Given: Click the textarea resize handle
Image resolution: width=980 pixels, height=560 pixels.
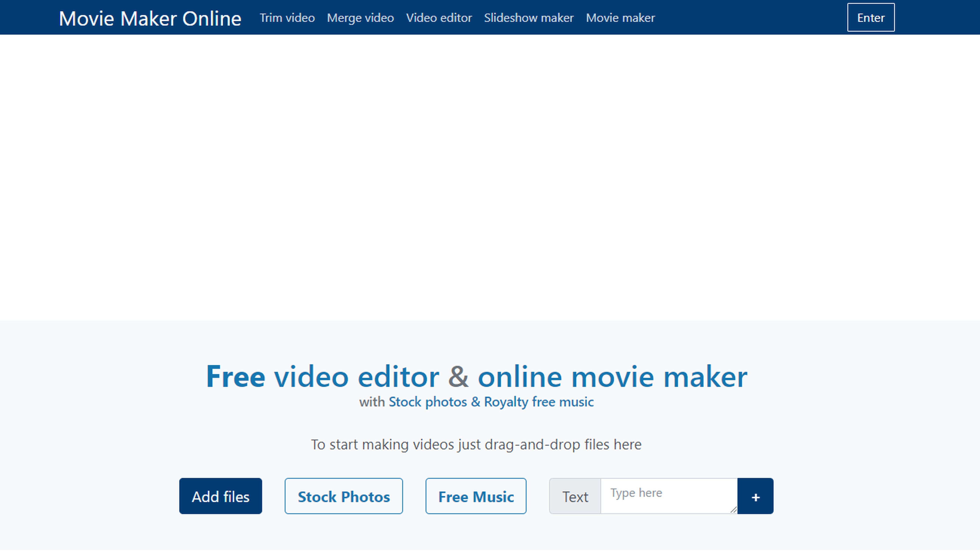Looking at the screenshot, I should (733, 510).
